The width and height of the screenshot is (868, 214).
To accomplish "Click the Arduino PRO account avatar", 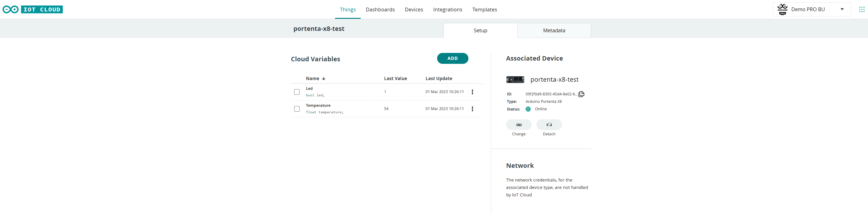I will coord(783,10).
